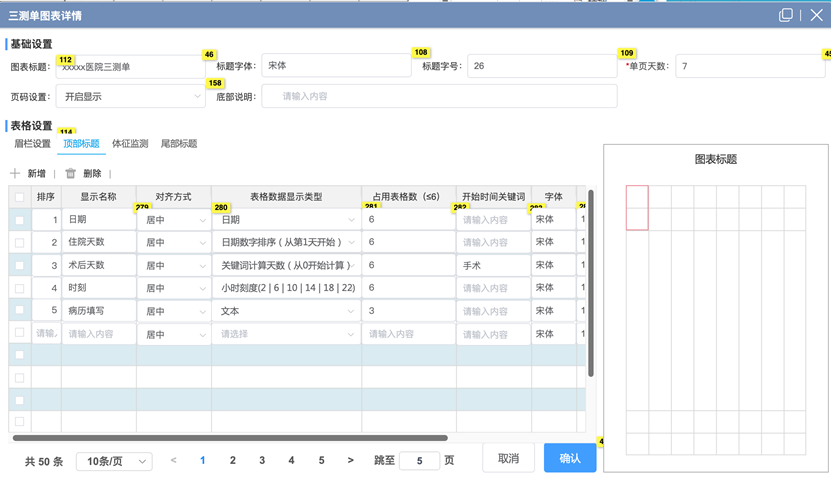
Task: Click the 新增 add label
Action: 37,173
